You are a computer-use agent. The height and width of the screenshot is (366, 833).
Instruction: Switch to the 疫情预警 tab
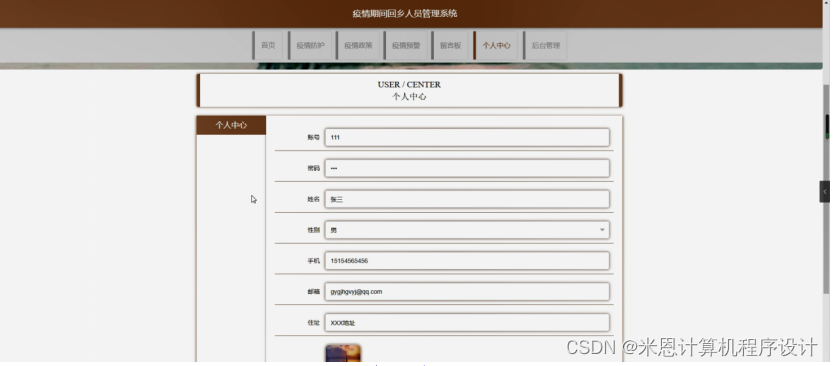[406, 46]
